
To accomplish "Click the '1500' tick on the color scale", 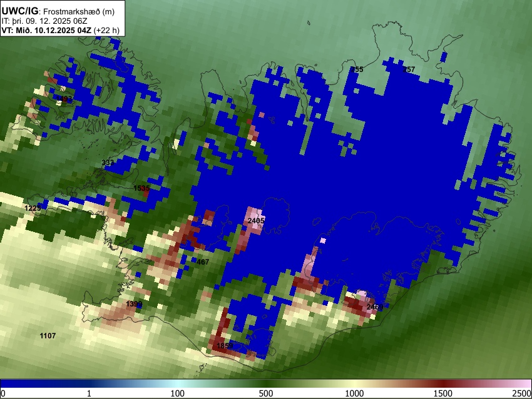I will point(443,393).
